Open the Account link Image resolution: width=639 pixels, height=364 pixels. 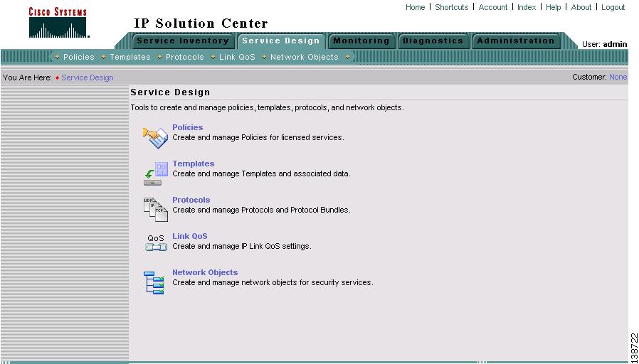(493, 7)
